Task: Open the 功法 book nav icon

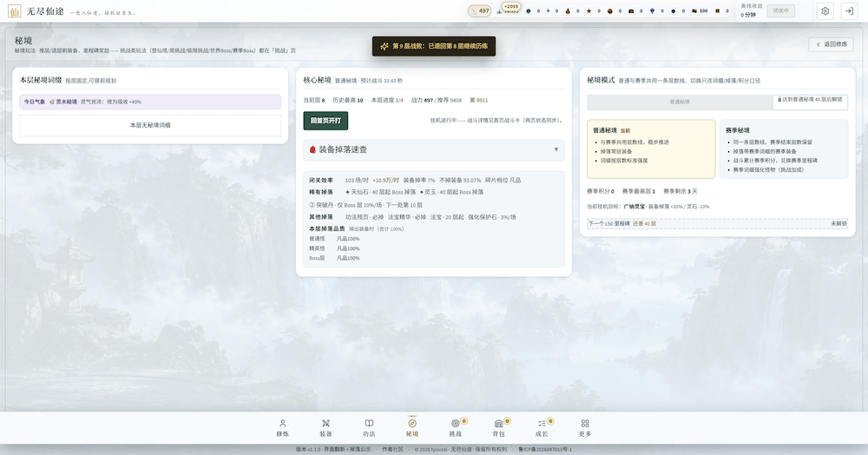Action: (x=369, y=424)
